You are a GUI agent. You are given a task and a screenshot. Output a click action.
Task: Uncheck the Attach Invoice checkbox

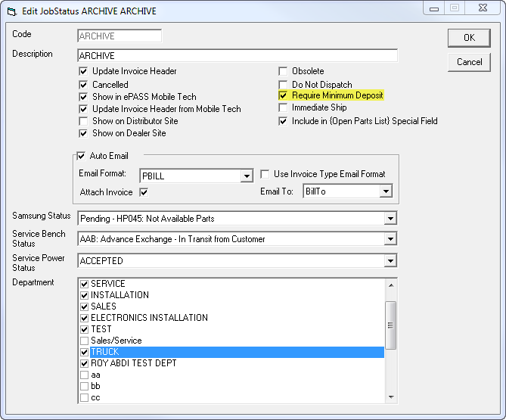point(144,192)
